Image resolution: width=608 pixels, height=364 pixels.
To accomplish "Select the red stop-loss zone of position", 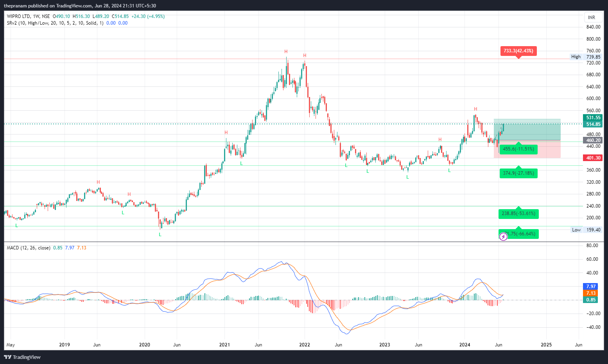I will 527,149.
